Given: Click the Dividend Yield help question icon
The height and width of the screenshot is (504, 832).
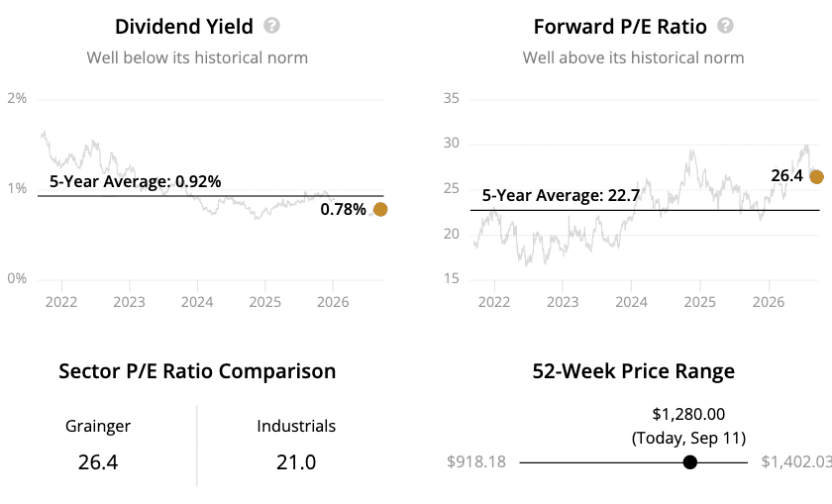Looking at the screenshot, I should tap(271, 26).
